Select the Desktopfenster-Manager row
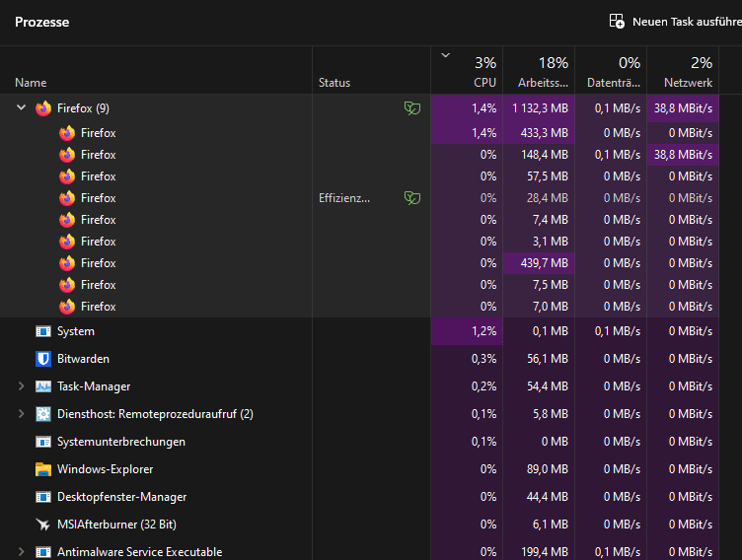The image size is (742, 560). pyautogui.click(x=359, y=497)
